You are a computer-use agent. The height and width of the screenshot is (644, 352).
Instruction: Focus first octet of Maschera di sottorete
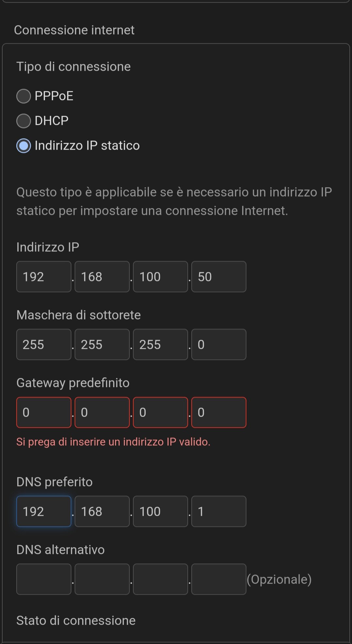coord(44,344)
